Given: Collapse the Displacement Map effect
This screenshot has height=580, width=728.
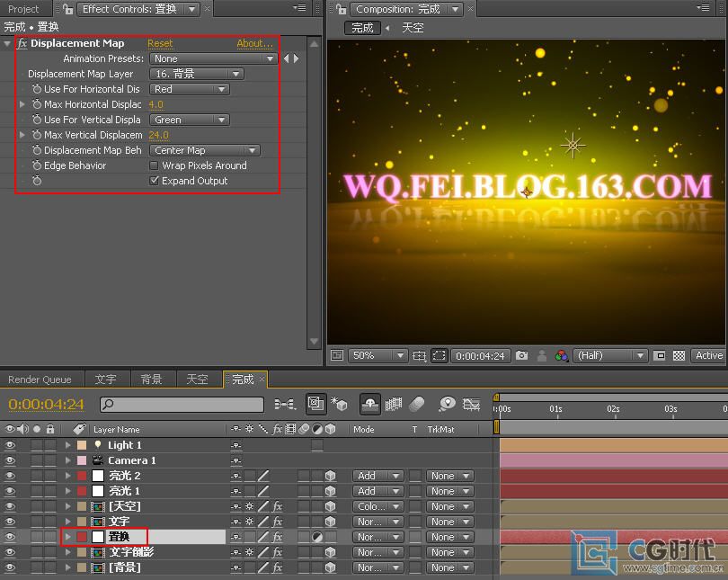Looking at the screenshot, I should coord(7,44).
